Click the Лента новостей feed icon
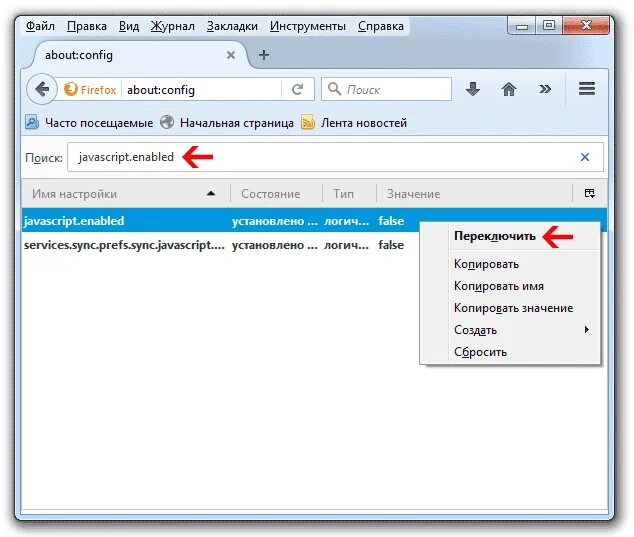The height and width of the screenshot is (537, 634). pos(308,122)
